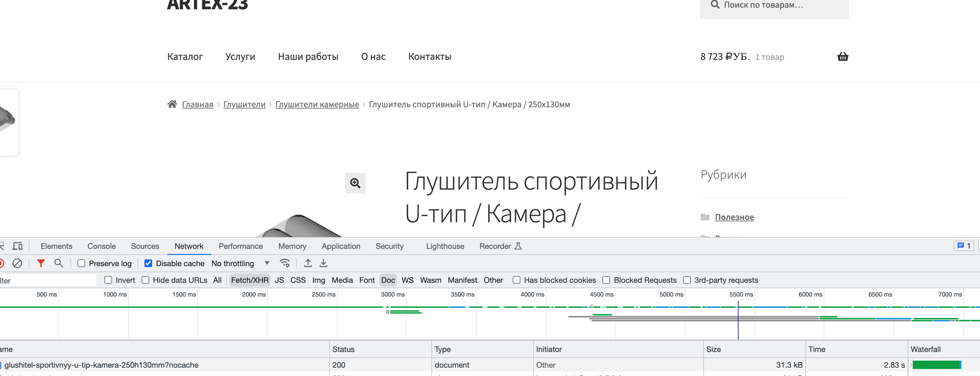
Task: Click the export HAR download icon
Action: point(323,263)
